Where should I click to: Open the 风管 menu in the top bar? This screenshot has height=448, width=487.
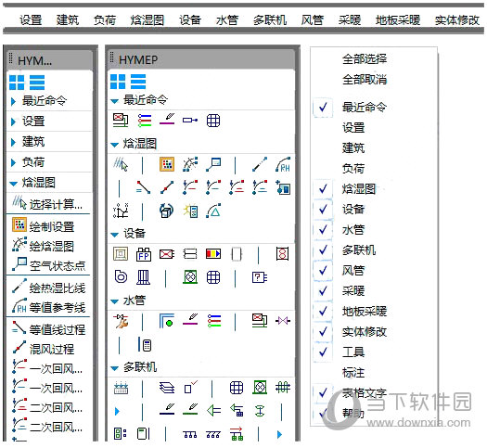point(312,20)
